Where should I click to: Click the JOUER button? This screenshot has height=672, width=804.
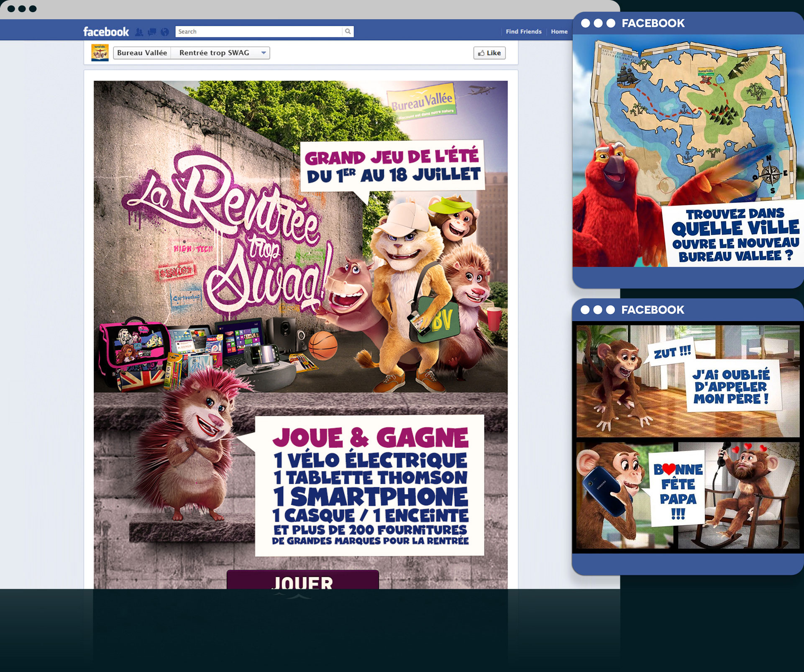click(x=302, y=580)
